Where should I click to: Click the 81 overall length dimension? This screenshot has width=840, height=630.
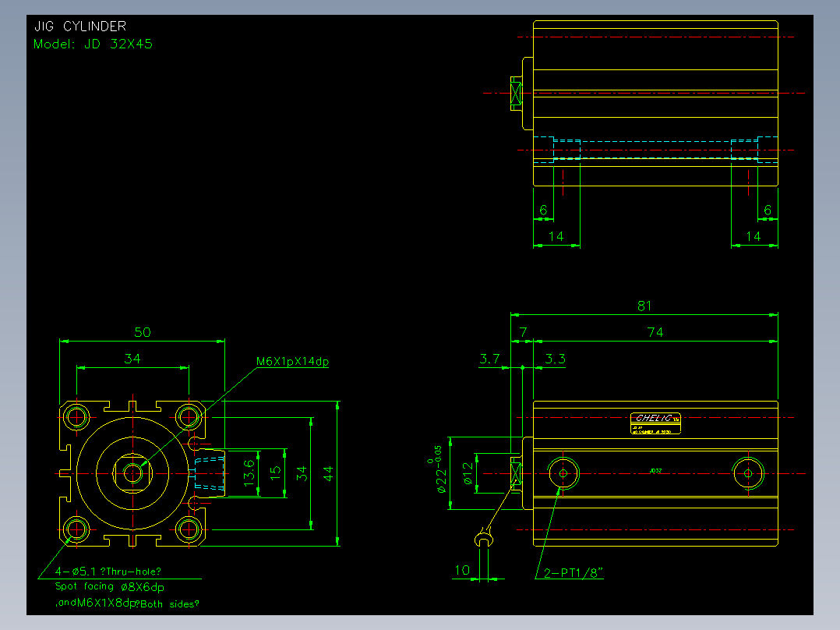644,306
